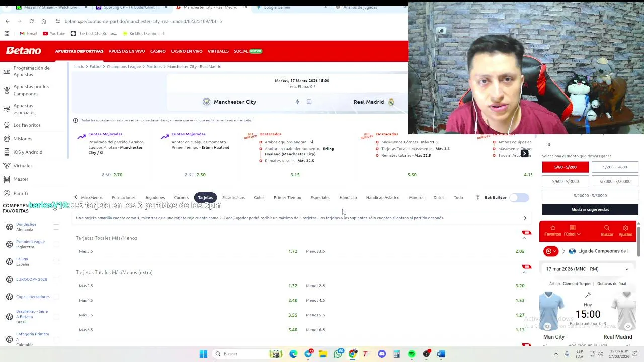Screen dimensions: 644x362
Task: Expand the cards rule info arrow
Action: pyautogui.click(x=524, y=218)
